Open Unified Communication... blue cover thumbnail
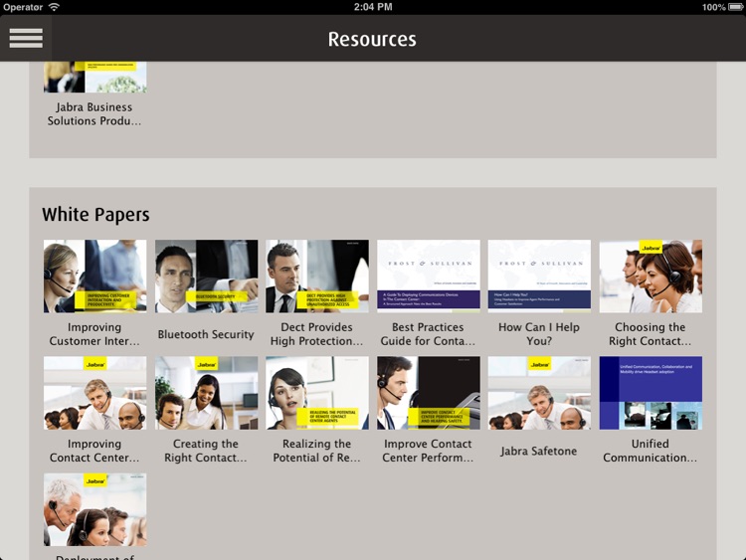This screenshot has height=560, width=746. (x=651, y=393)
